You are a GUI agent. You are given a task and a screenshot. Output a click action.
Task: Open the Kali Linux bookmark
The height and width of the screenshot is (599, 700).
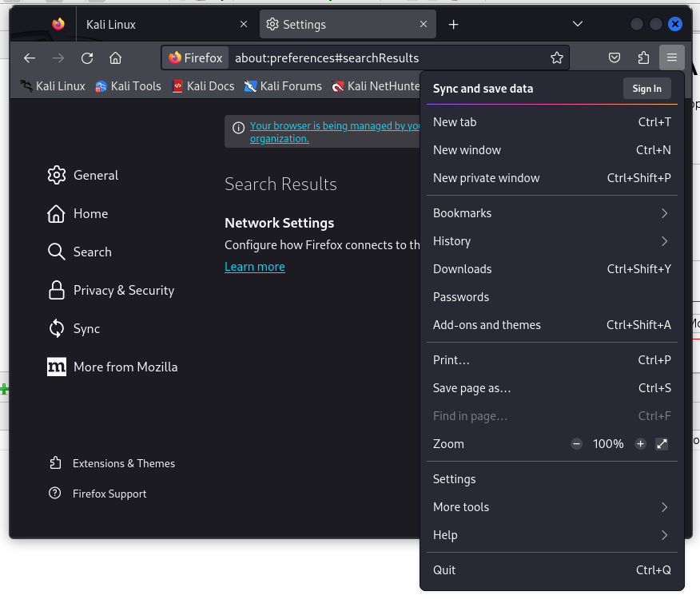click(x=53, y=86)
